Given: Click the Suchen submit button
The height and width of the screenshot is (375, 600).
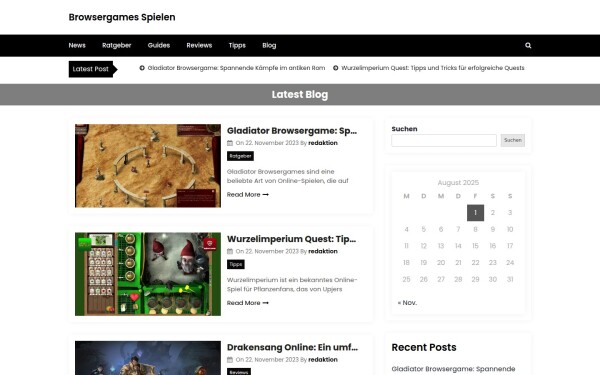Looking at the screenshot, I should (x=513, y=140).
